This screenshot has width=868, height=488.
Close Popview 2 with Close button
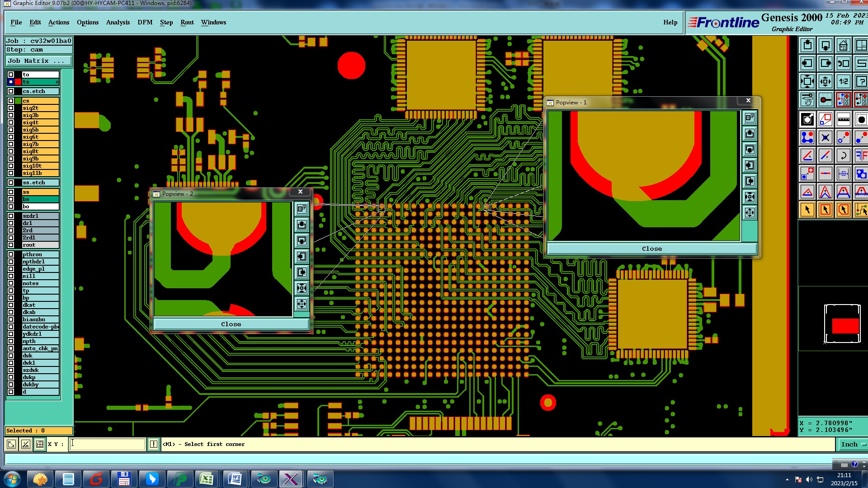[x=231, y=324]
